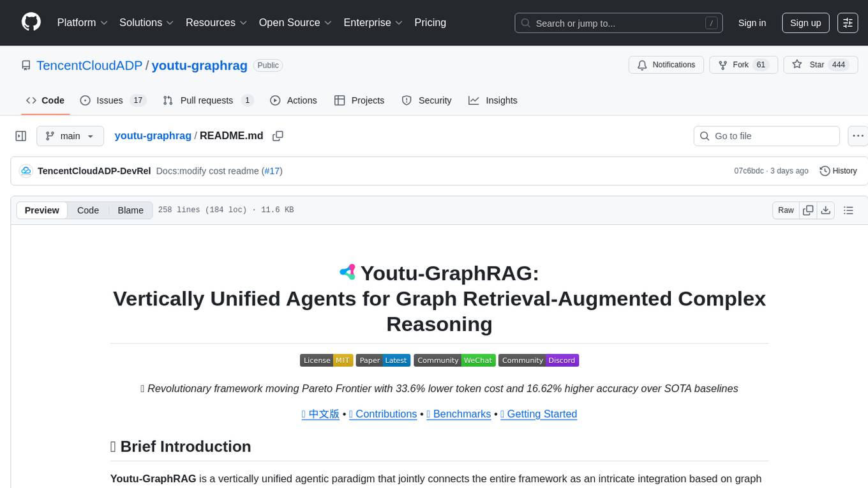
Task: Select the Blame view toggle
Action: click(x=130, y=210)
